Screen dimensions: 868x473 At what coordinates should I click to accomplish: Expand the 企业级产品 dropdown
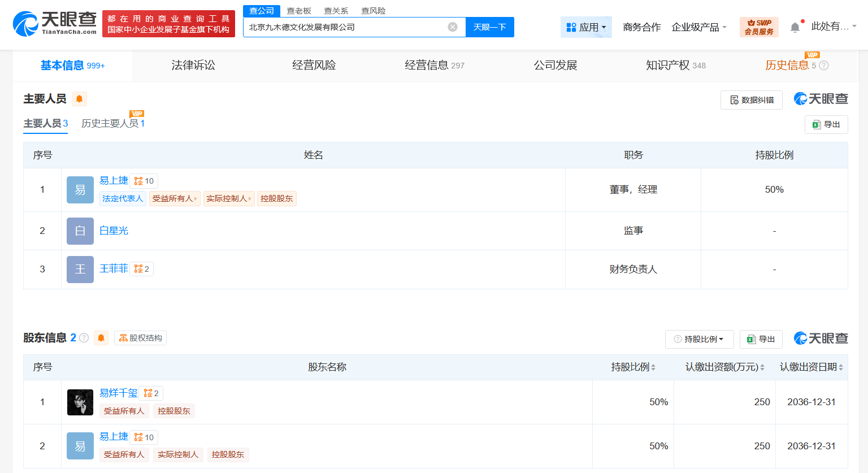pos(699,27)
